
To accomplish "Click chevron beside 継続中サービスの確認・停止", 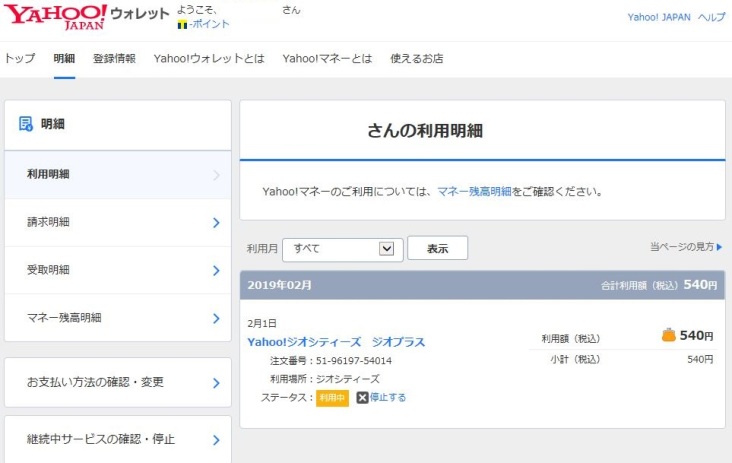I will [x=216, y=440].
